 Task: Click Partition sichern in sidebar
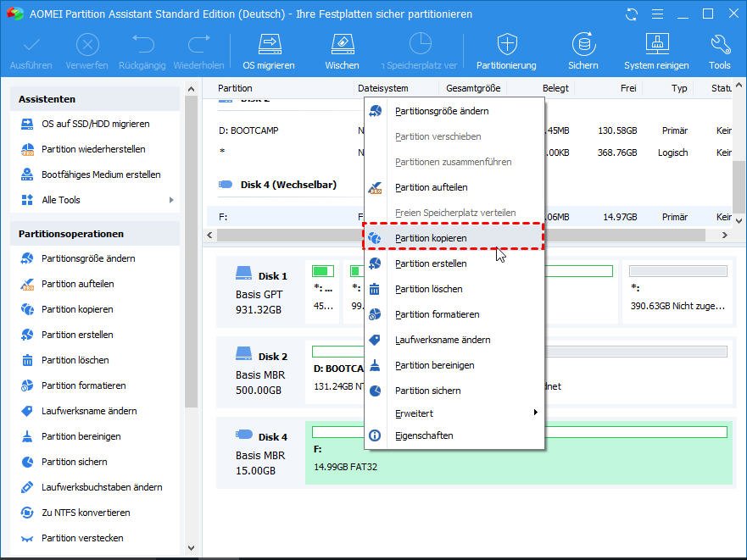75,462
